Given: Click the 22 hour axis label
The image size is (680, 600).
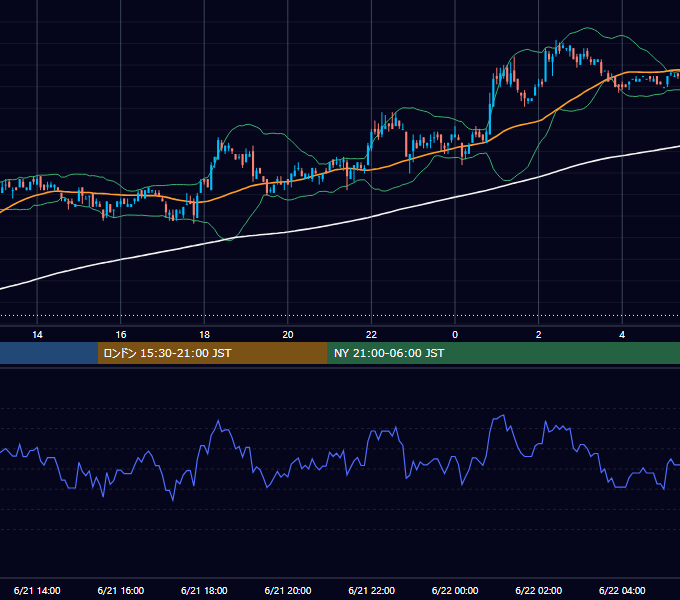Looking at the screenshot, I should click(x=371, y=335).
